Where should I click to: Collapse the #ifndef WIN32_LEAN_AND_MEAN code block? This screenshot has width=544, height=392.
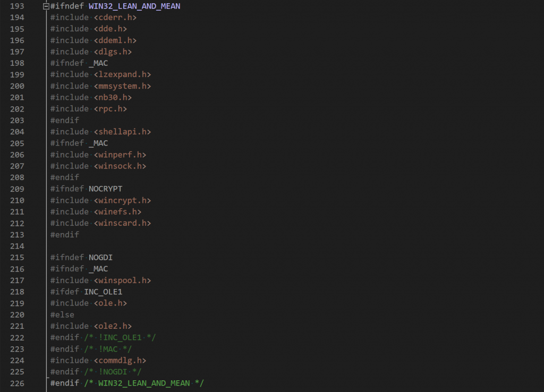coord(46,6)
